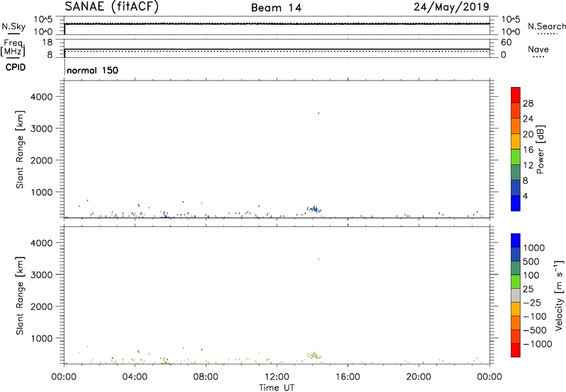Screen dimensions: 566x392
Task: Click the 20:00 time axis tick label
Action: coord(419,377)
